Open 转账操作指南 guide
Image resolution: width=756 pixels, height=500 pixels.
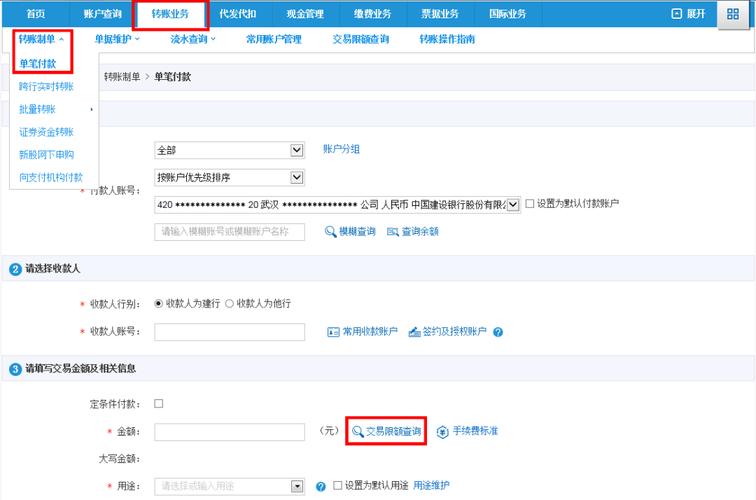[x=447, y=39]
